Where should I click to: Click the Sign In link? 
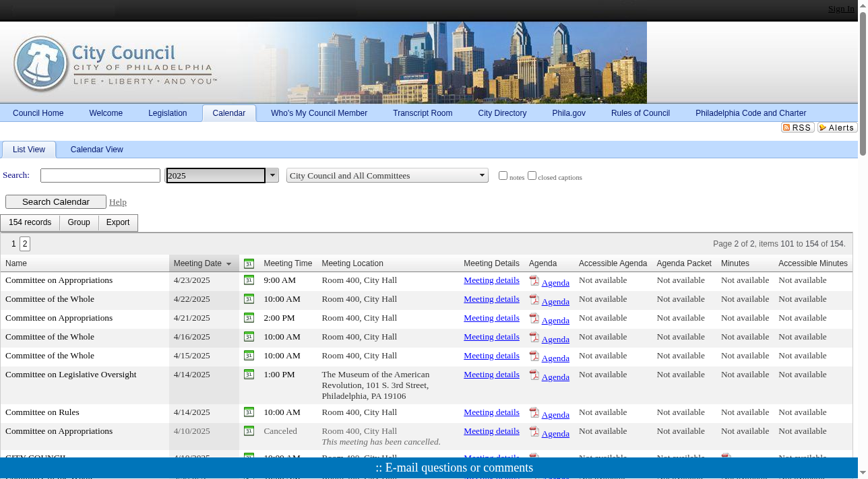(841, 9)
